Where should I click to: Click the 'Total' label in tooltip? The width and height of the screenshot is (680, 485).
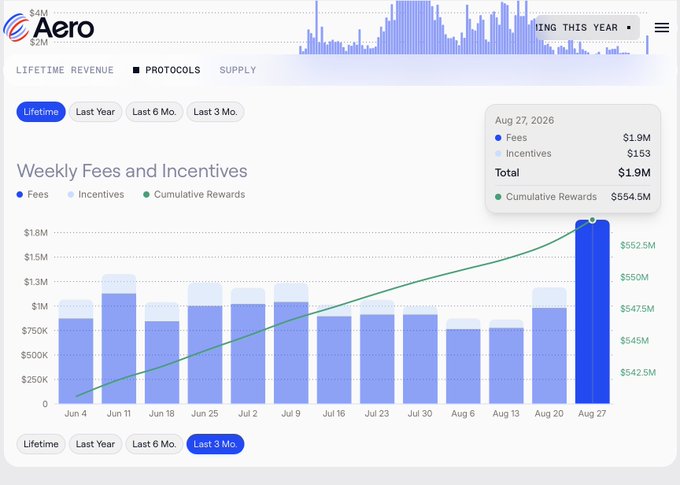pos(507,173)
